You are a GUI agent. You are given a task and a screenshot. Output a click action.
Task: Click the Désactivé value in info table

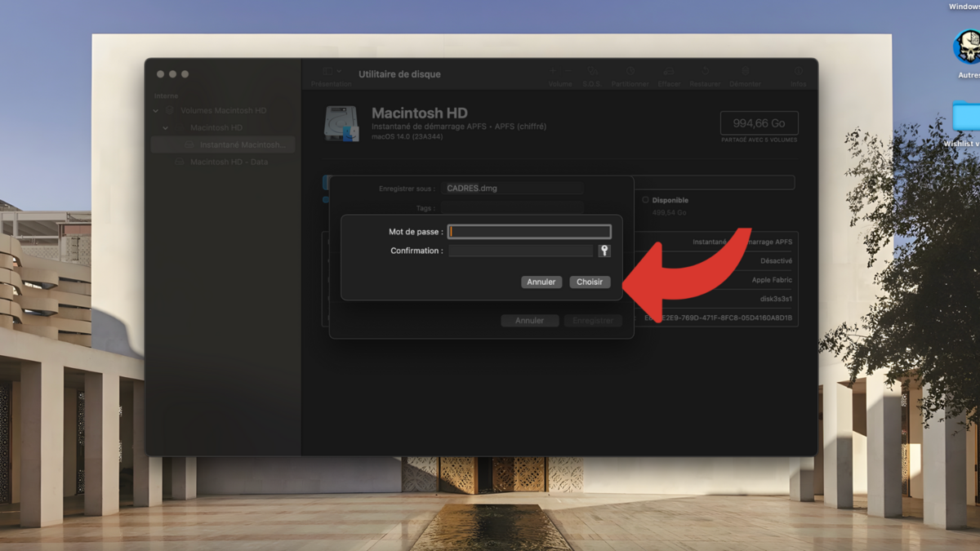pyautogui.click(x=776, y=261)
